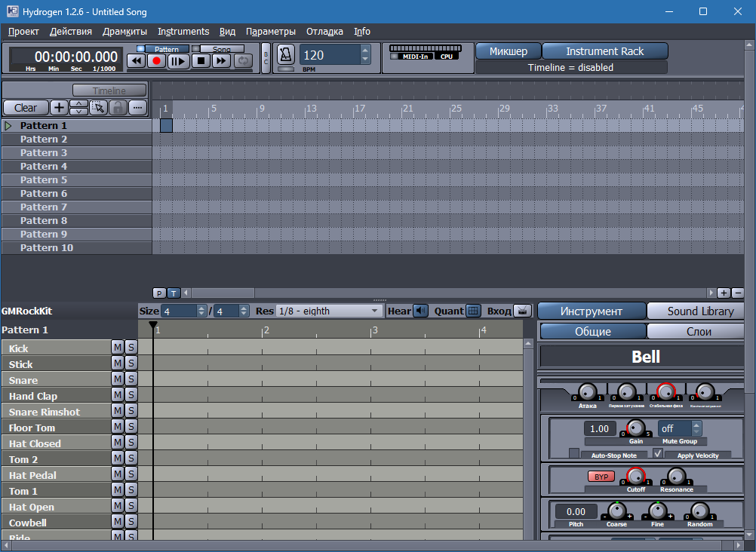Click the BC beat counter button
Viewport: 756px width, 552px height.
pyautogui.click(x=266, y=58)
